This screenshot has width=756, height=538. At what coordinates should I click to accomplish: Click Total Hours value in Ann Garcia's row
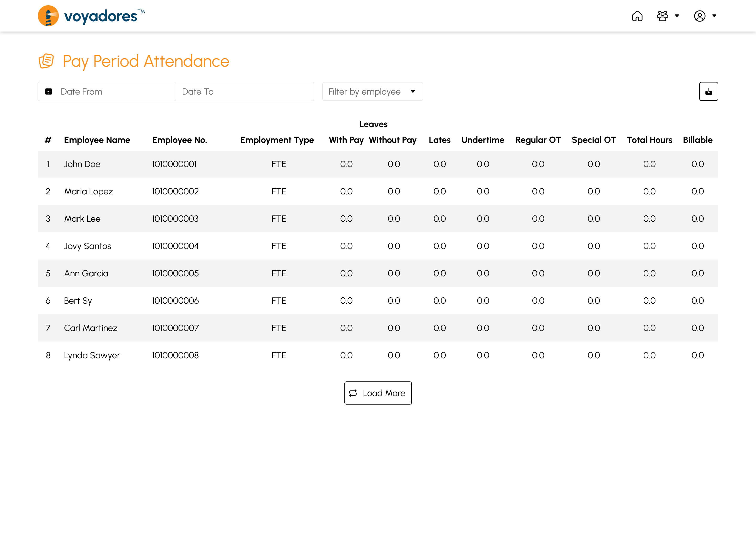[649, 273]
